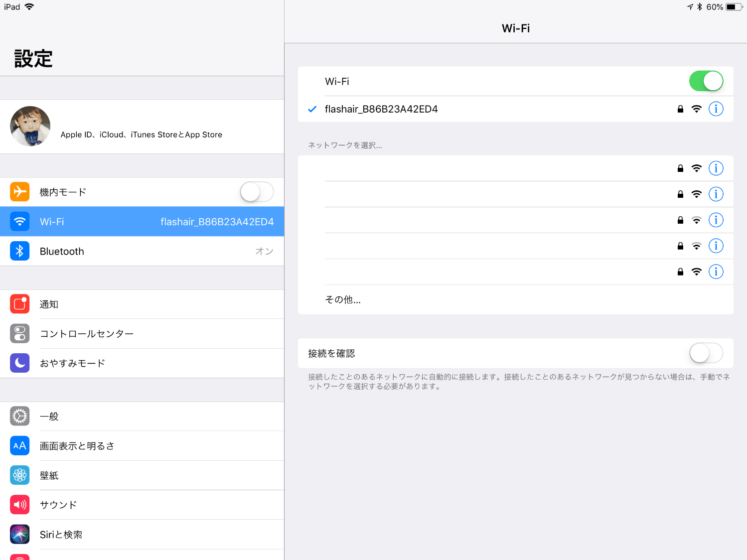
Task: Open 一般 (General) settings
Action: coord(142,417)
